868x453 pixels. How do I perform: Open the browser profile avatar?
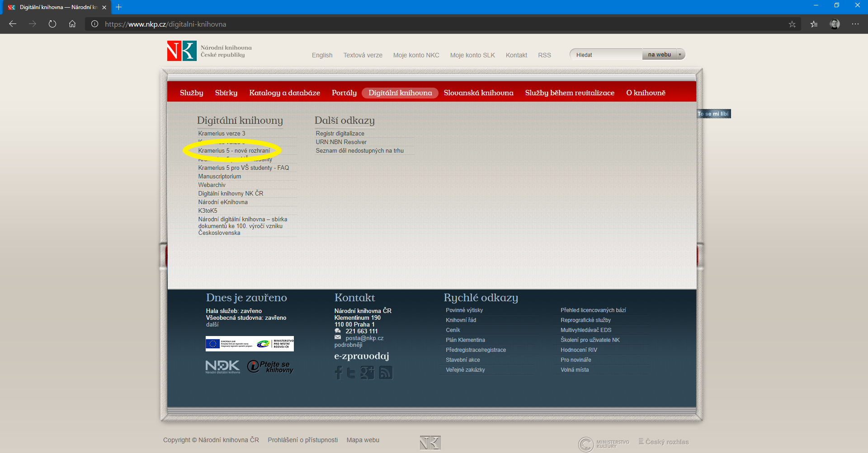point(835,24)
